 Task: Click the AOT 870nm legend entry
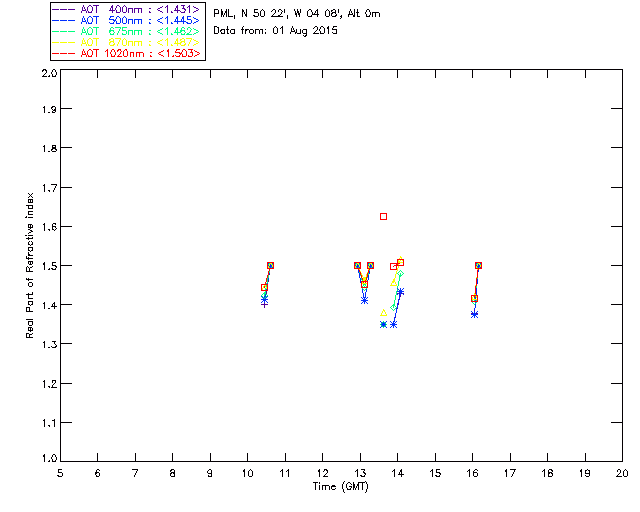coord(126,42)
